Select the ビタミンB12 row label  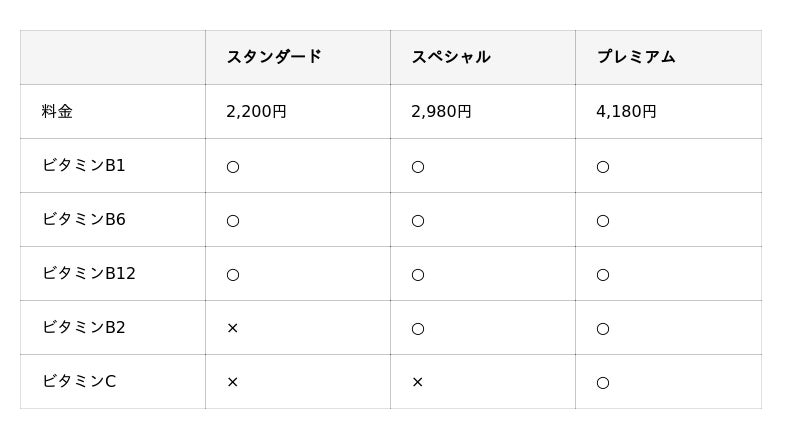[x=89, y=274]
